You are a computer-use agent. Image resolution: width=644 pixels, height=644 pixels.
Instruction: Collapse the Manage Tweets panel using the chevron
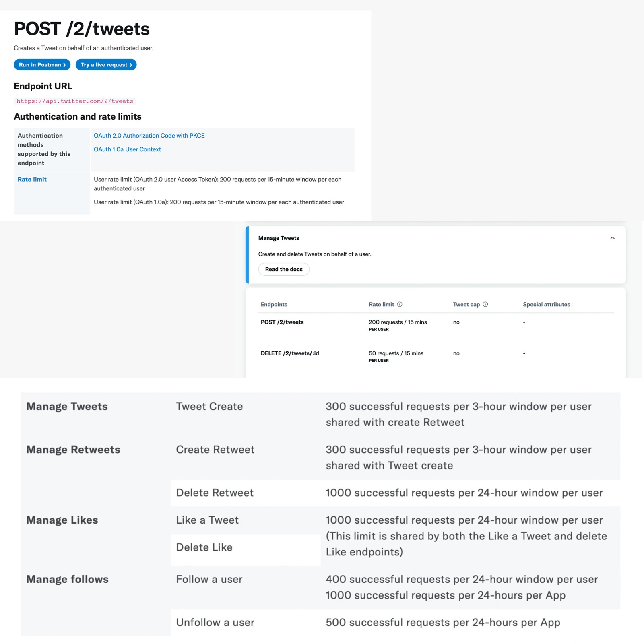612,238
